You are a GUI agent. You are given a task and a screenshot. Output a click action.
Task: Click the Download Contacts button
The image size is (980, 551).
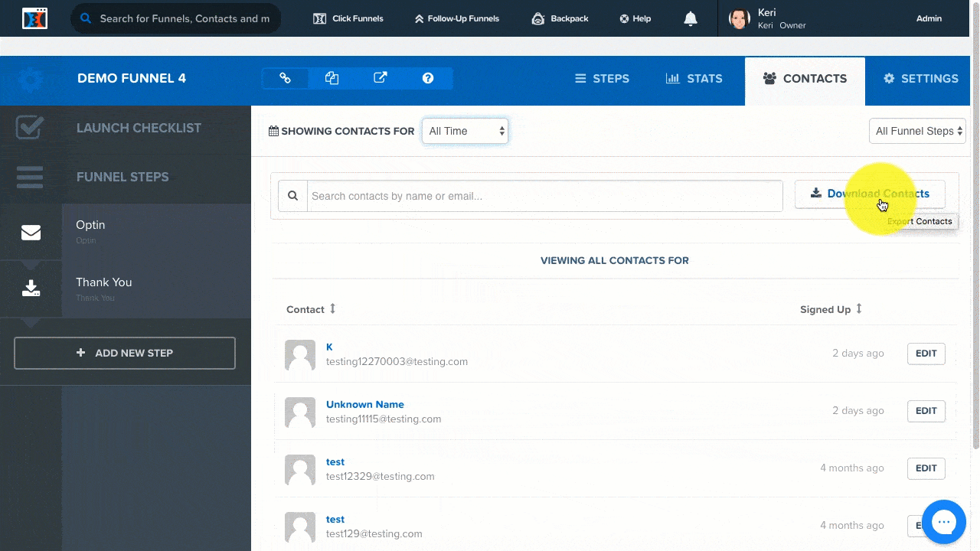[870, 194]
